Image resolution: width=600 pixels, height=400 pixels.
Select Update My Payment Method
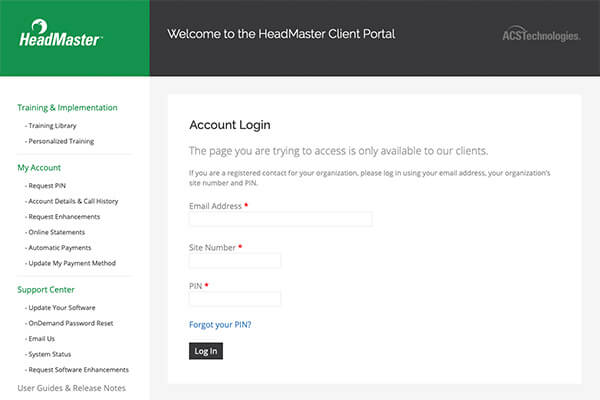(72, 263)
